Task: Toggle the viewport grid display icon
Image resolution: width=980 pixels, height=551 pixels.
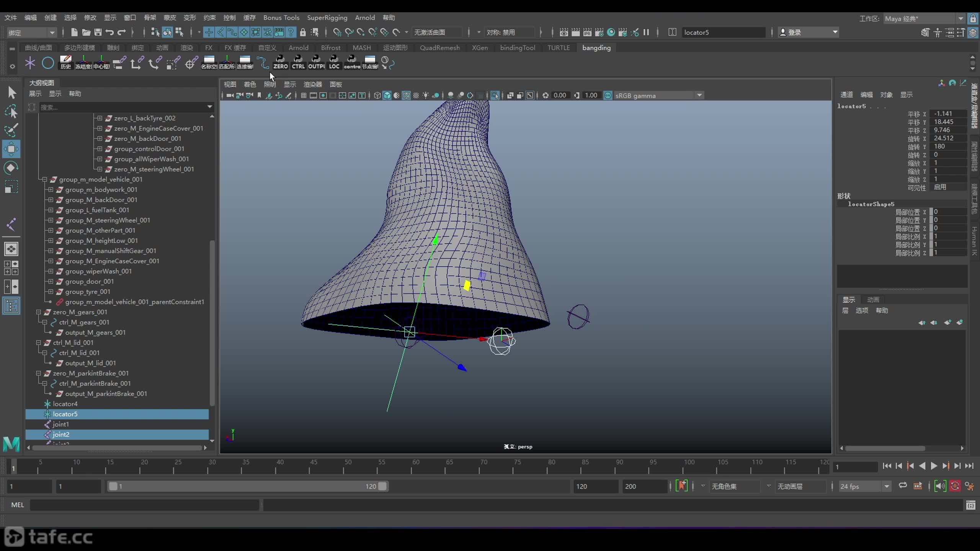Action: click(304, 95)
